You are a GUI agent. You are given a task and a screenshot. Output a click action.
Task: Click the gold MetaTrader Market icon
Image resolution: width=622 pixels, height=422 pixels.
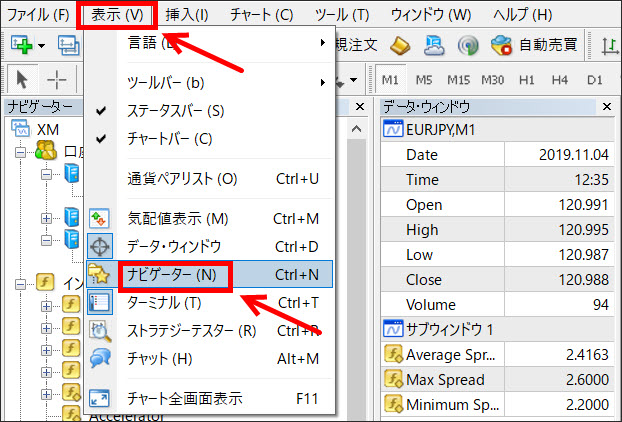click(399, 45)
